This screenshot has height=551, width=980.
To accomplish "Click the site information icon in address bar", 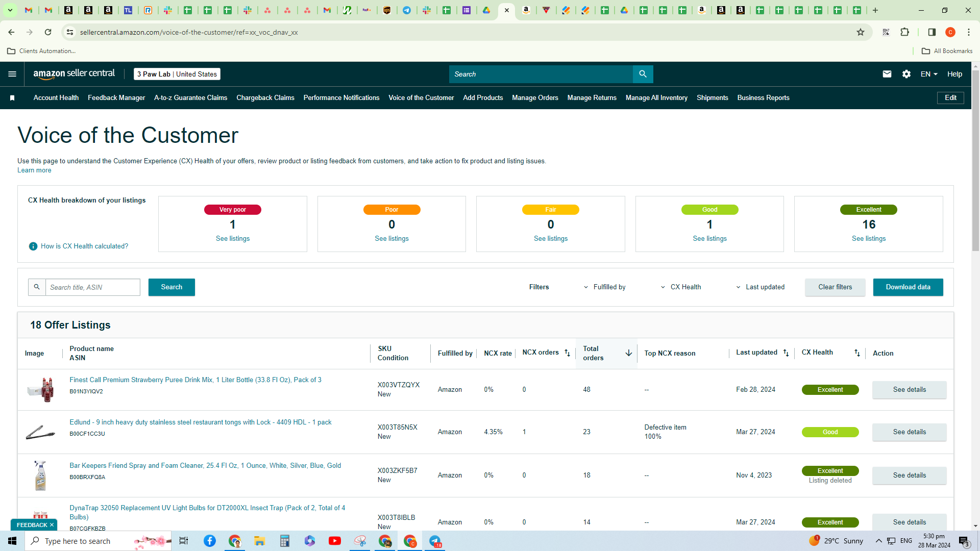I will point(70,32).
